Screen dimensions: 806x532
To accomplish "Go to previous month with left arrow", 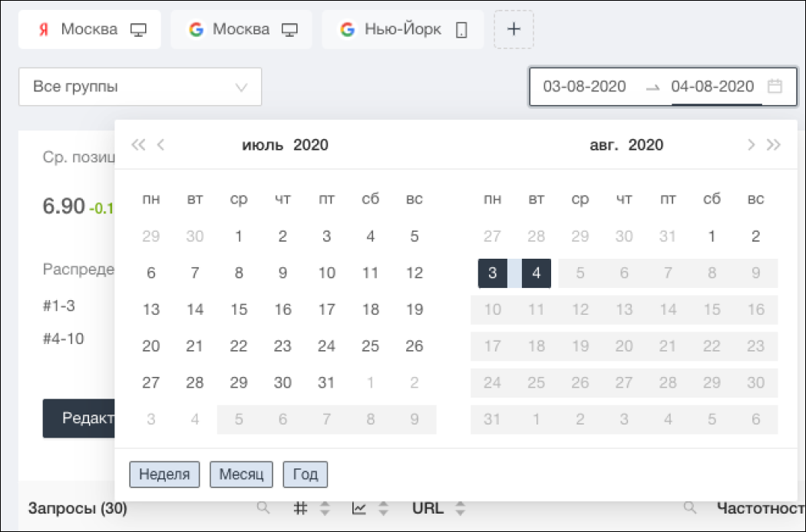I will click(161, 145).
